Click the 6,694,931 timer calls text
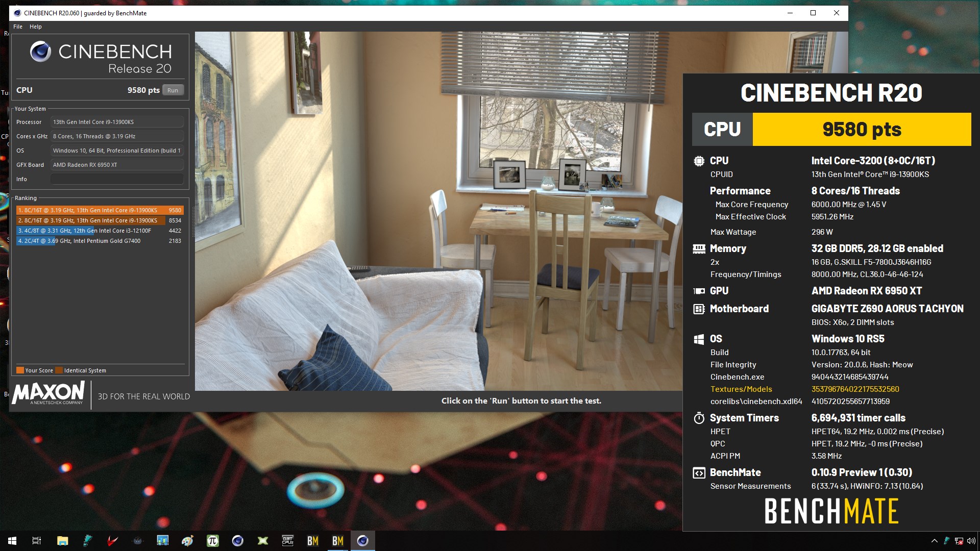The width and height of the screenshot is (980, 551). point(858,418)
